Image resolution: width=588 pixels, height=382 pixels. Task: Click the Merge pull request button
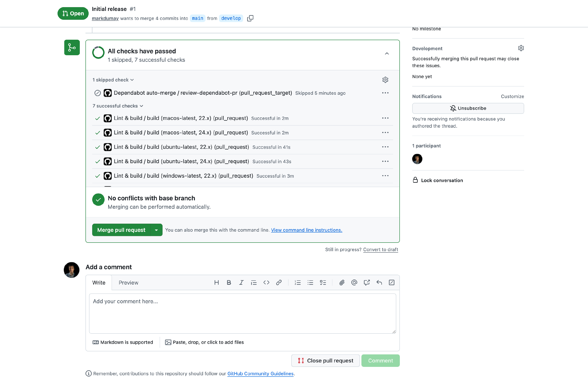[121, 230]
